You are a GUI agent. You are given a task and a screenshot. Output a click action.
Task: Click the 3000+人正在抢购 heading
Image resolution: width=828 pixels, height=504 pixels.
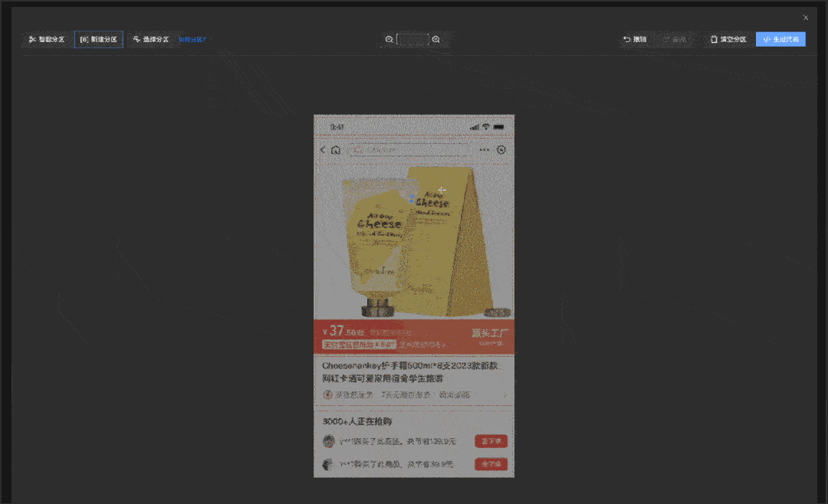point(357,421)
